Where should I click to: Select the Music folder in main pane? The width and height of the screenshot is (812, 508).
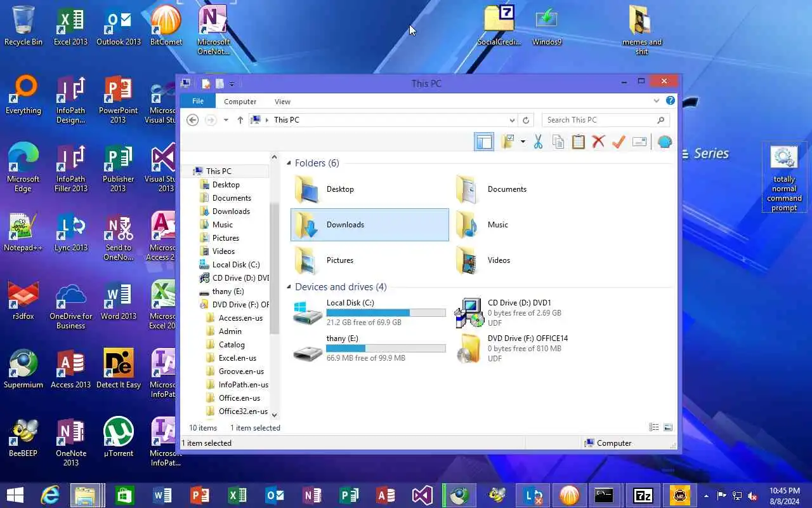[x=531, y=225]
